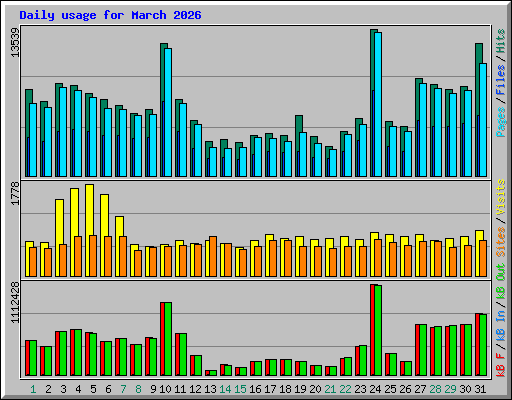Click the orange sites bar for day 13
Viewport: 512px width, 400px height.
[213, 256]
